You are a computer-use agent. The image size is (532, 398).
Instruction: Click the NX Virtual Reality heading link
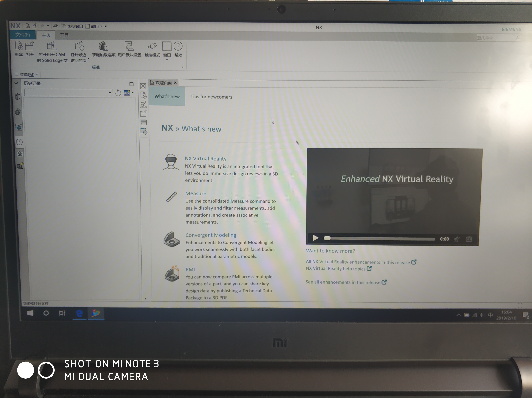pyautogui.click(x=206, y=158)
